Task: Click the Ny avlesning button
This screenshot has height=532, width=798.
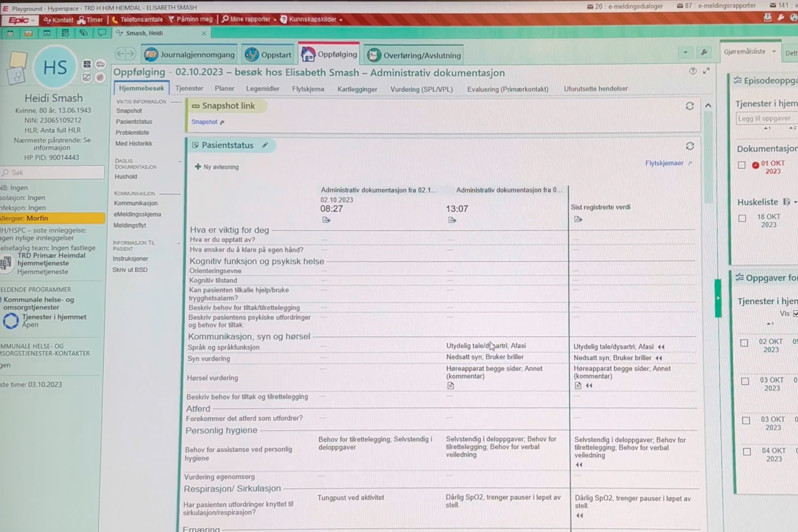Action: point(217,167)
